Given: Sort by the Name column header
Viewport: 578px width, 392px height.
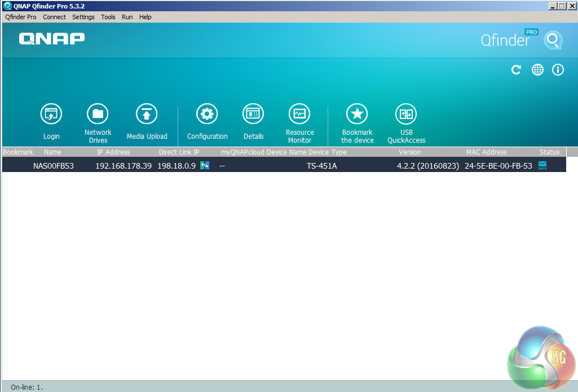Looking at the screenshot, I should (52, 152).
